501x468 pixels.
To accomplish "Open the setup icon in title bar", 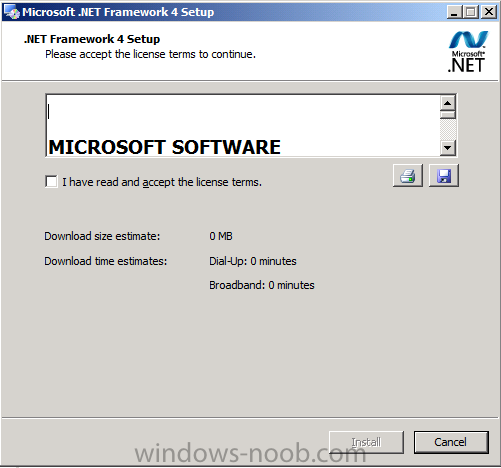I will click(x=12, y=12).
